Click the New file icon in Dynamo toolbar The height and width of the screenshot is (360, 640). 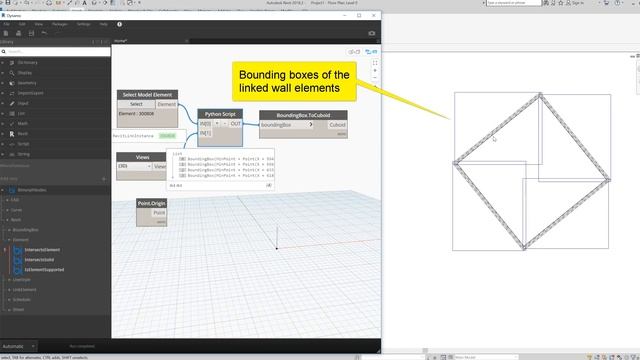tap(6, 33)
